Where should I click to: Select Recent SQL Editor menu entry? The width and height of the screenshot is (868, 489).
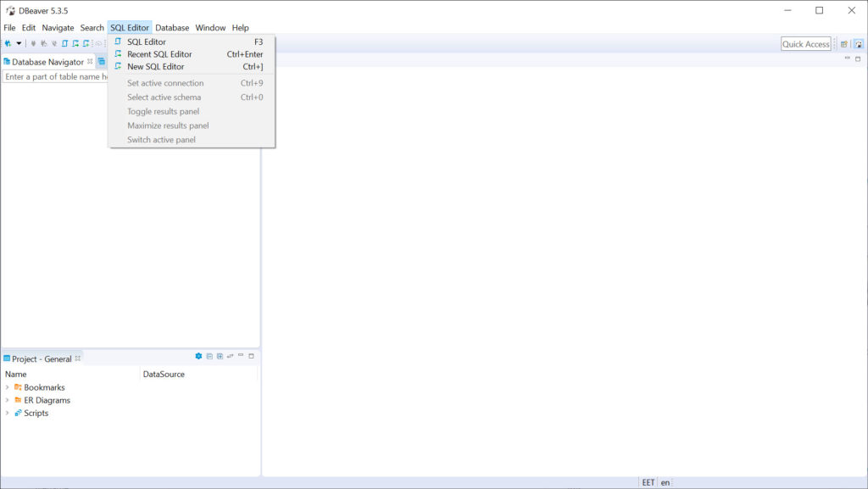(159, 54)
